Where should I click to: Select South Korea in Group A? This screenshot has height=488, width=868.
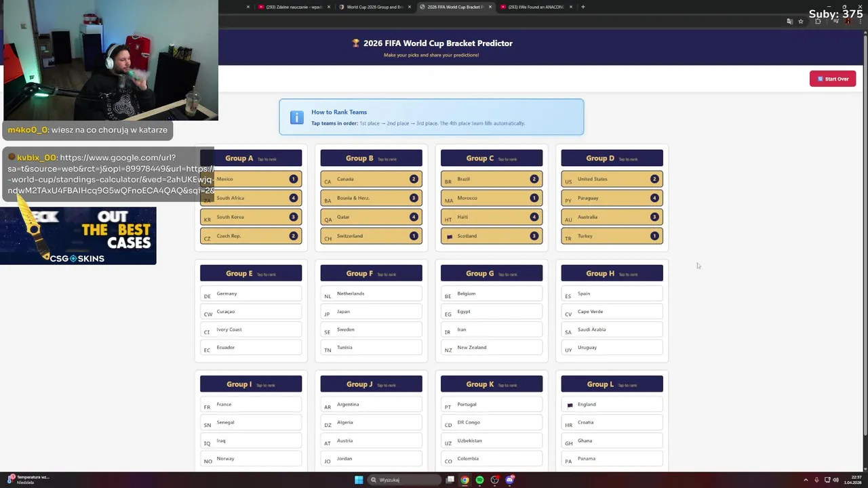(x=251, y=217)
